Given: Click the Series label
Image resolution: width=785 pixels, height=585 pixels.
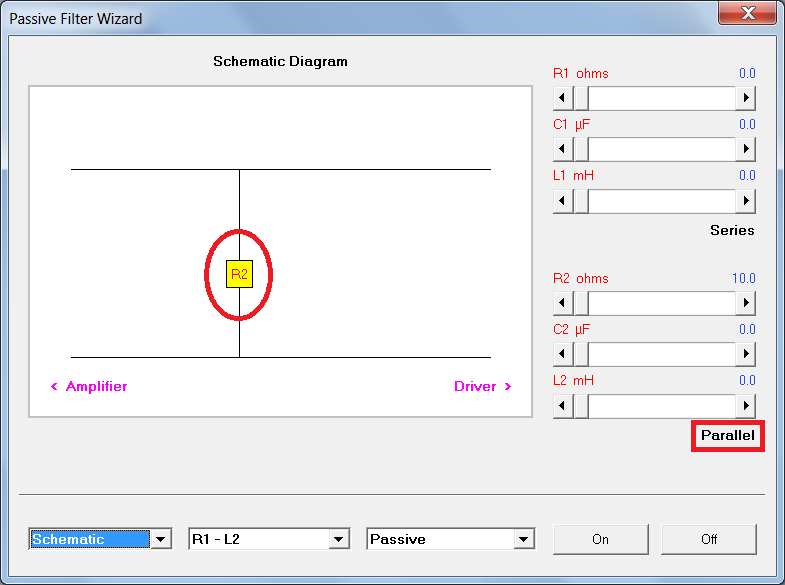Looking at the screenshot, I should pyautogui.click(x=732, y=230).
